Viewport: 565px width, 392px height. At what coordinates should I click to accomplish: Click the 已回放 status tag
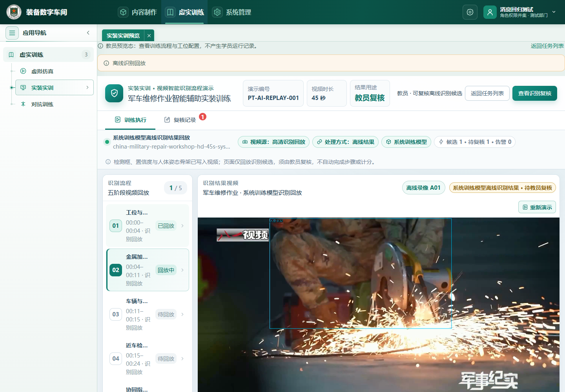click(166, 226)
